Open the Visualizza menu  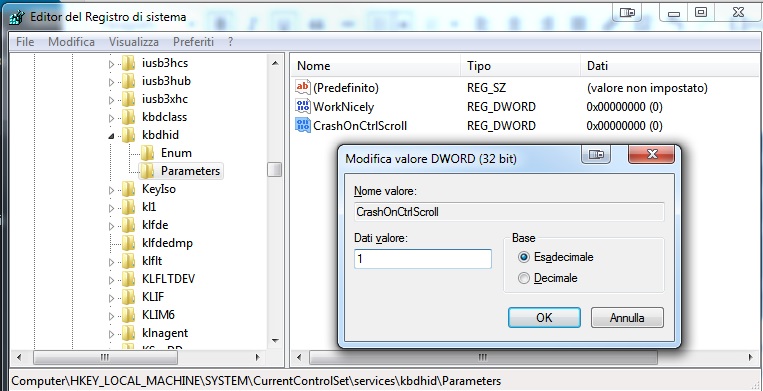[x=134, y=42]
